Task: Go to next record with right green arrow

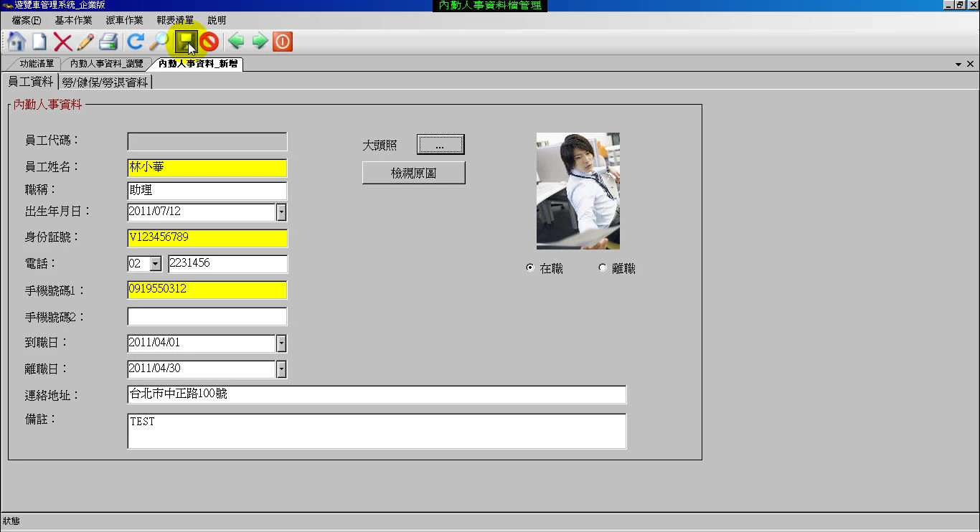Action: (x=260, y=42)
